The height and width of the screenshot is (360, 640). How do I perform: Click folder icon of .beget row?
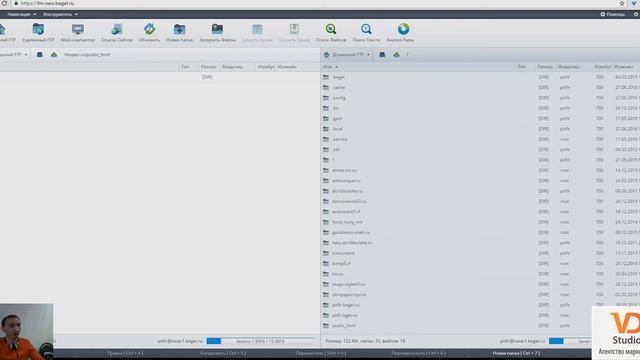(x=326, y=77)
